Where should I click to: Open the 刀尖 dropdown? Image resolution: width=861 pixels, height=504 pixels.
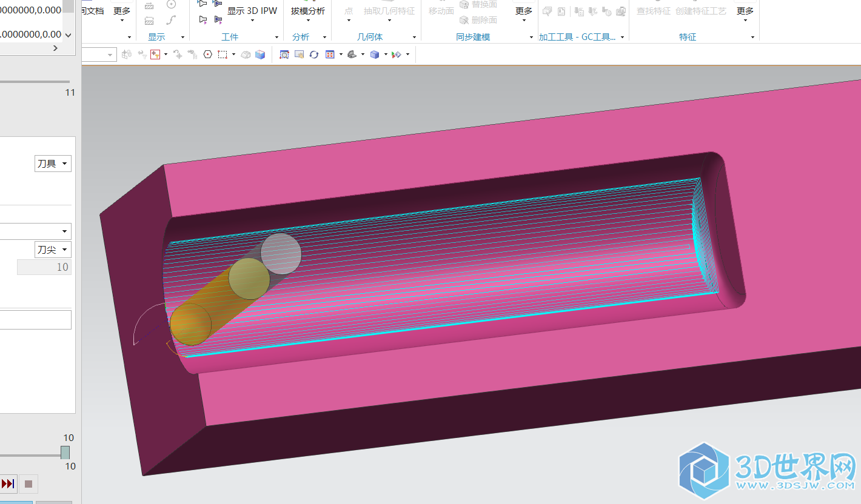click(x=53, y=250)
